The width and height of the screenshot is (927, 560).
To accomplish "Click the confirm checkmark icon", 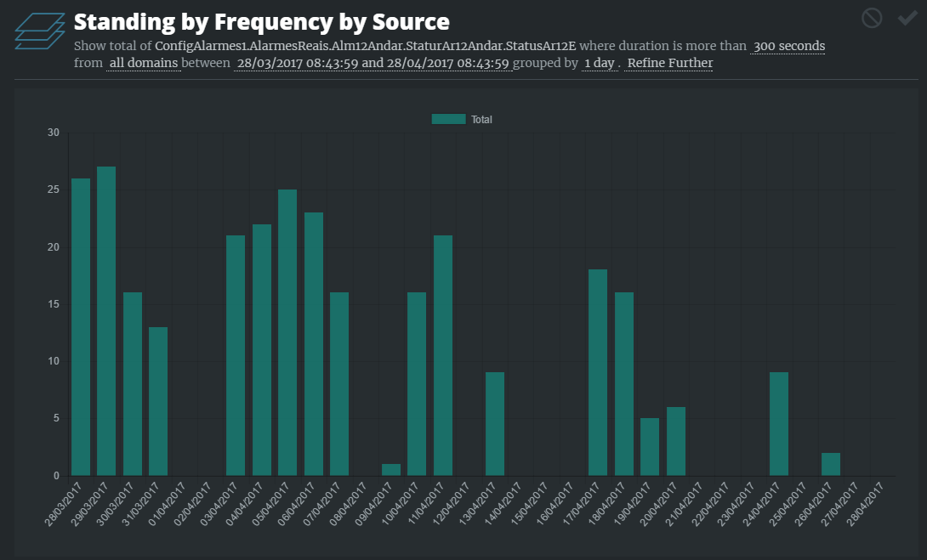I will 907,18.
